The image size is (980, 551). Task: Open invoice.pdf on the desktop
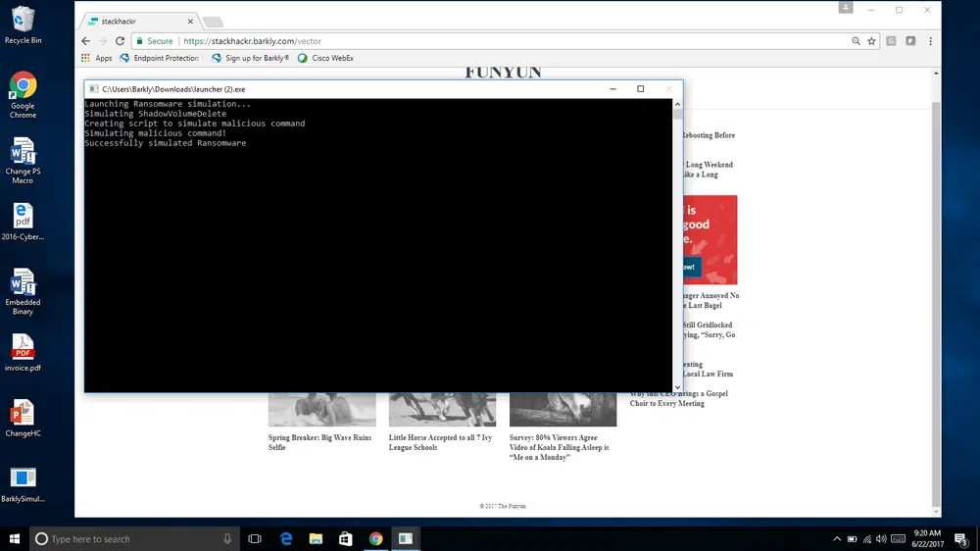[24, 353]
